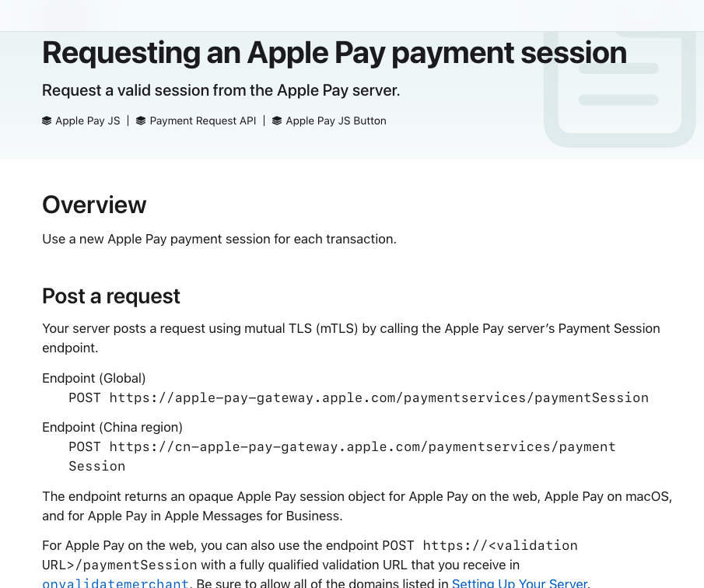The width and height of the screenshot is (704, 588).
Task: Click the paragraph about mutual TLS (mTLS)
Action: 351,338
